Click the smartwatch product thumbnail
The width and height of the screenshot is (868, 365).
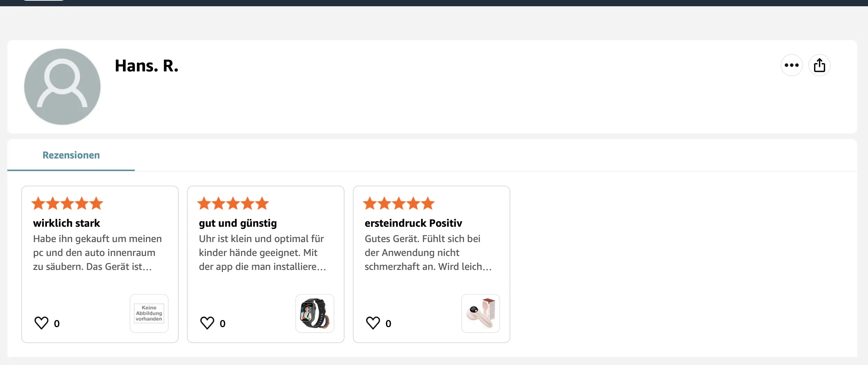point(315,313)
